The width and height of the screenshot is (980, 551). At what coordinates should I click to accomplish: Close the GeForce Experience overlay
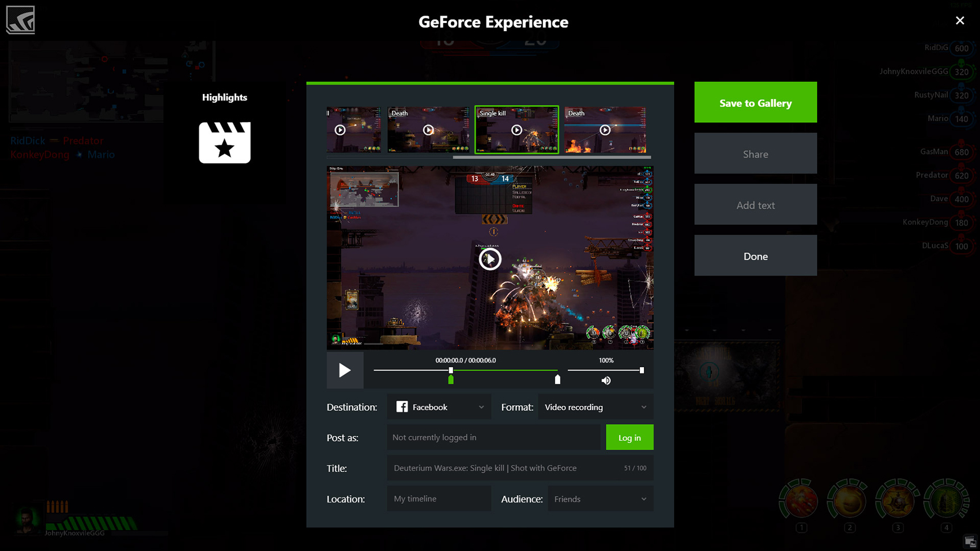point(960,21)
